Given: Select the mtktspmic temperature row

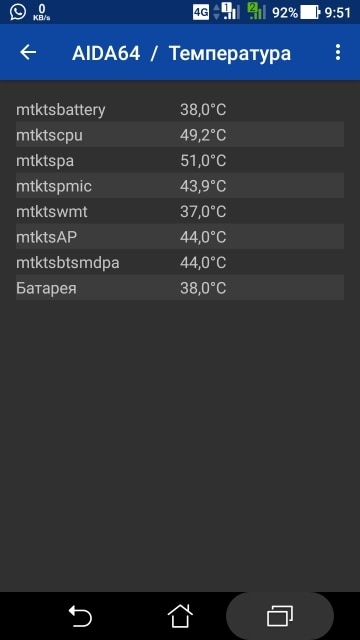Looking at the screenshot, I should 180,186.
